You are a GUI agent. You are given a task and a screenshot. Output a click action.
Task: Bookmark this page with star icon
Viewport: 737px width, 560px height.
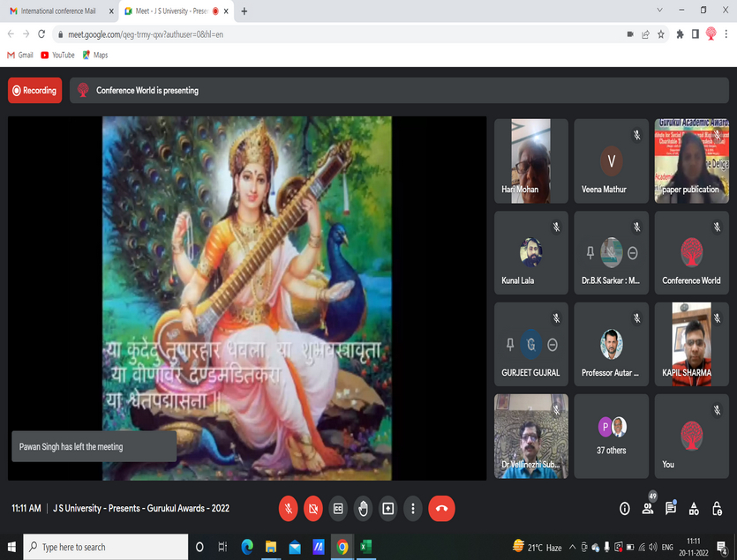tap(661, 34)
